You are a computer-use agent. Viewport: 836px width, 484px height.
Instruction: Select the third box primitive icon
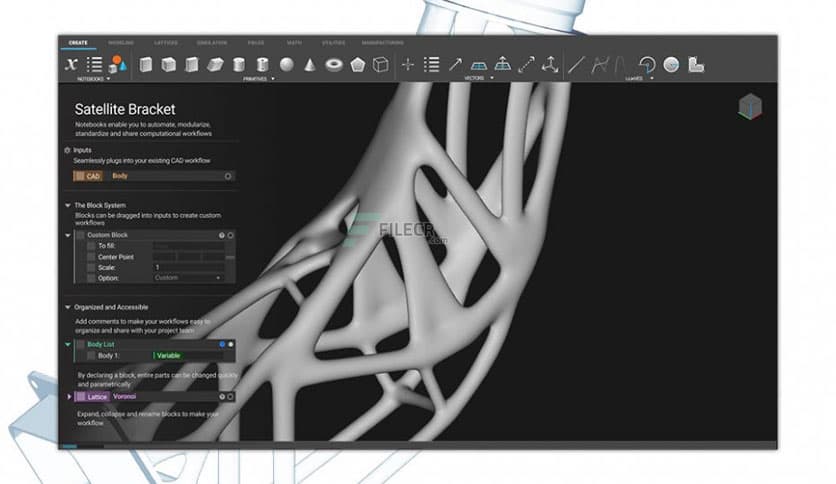[x=192, y=64]
